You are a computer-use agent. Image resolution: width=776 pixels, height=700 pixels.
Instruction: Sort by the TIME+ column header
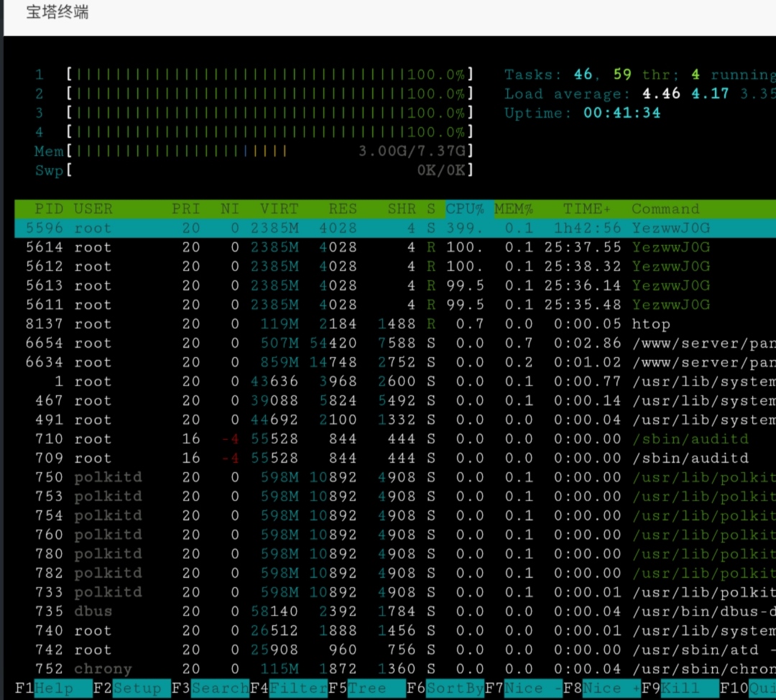point(587,209)
